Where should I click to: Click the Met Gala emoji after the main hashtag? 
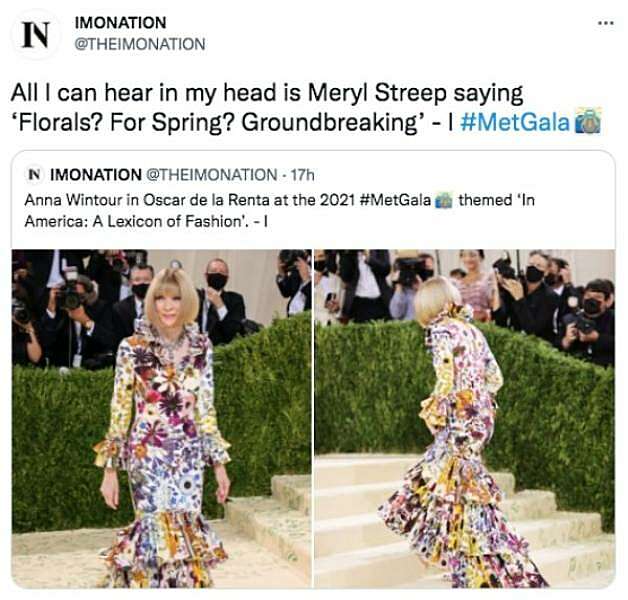click(x=587, y=121)
